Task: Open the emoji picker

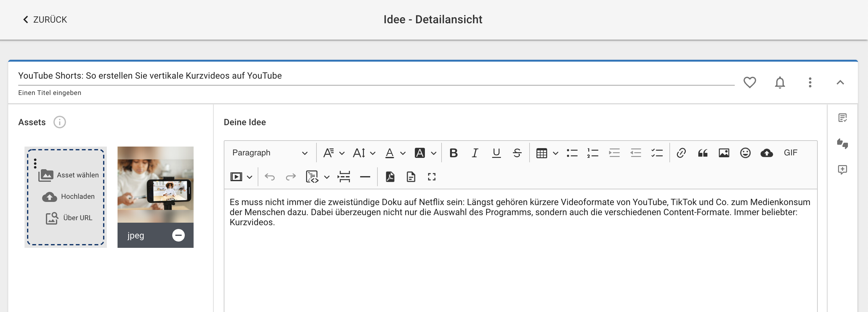Action: coord(745,153)
